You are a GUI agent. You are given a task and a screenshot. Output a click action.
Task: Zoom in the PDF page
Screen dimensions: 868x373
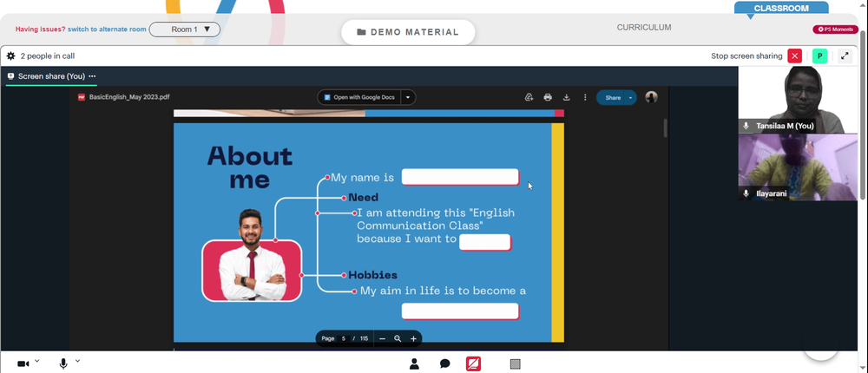pos(413,338)
